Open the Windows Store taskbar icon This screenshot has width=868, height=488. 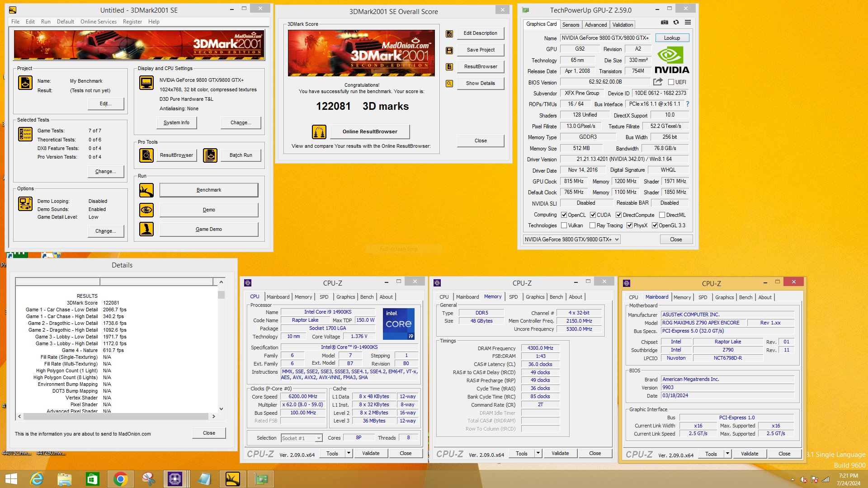point(92,479)
